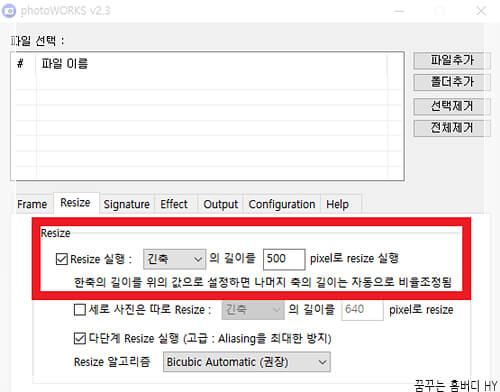Open the Signature tab
Screen dimensions: 500x392
click(127, 204)
